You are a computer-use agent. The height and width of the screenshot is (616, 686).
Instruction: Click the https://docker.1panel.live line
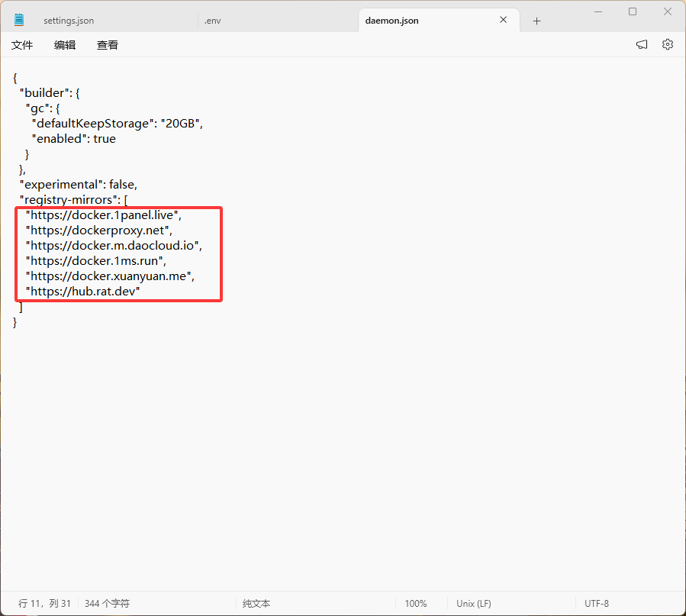tap(103, 214)
